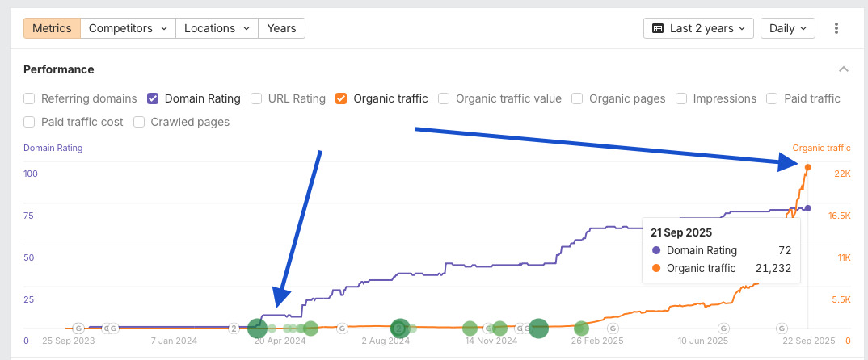Click the Google update marker near June 2025
This screenshot has width=868, height=360.
tap(724, 329)
